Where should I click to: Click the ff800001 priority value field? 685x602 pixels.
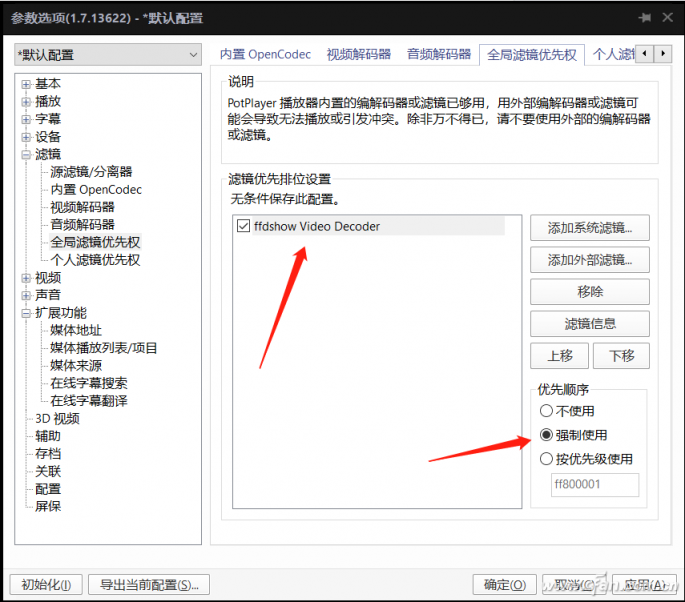595,484
